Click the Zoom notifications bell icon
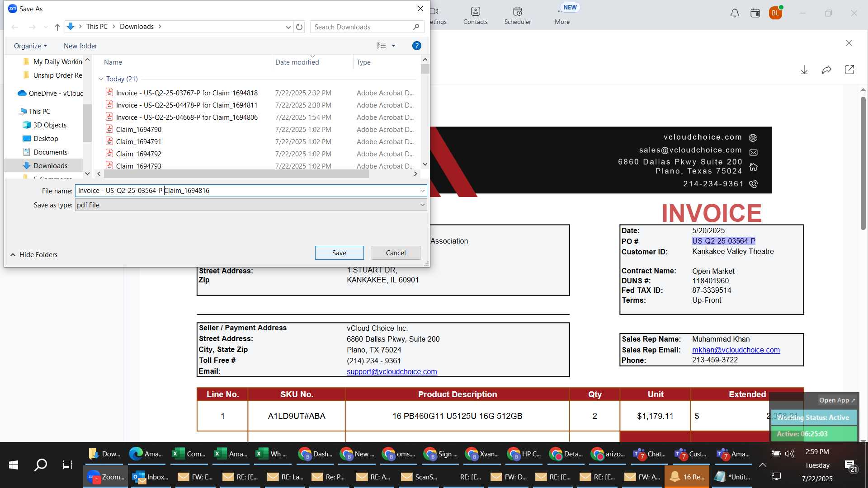This screenshot has width=868, height=488. coord(735,13)
